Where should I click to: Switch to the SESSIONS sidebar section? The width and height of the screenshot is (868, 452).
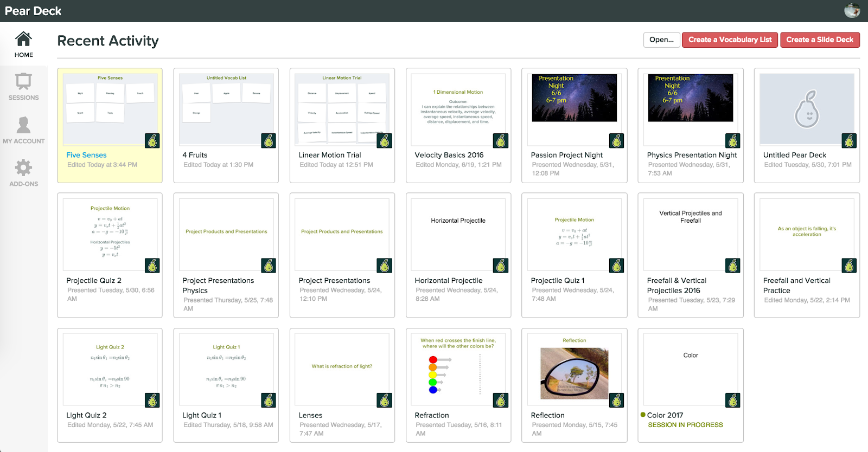(23, 87)
